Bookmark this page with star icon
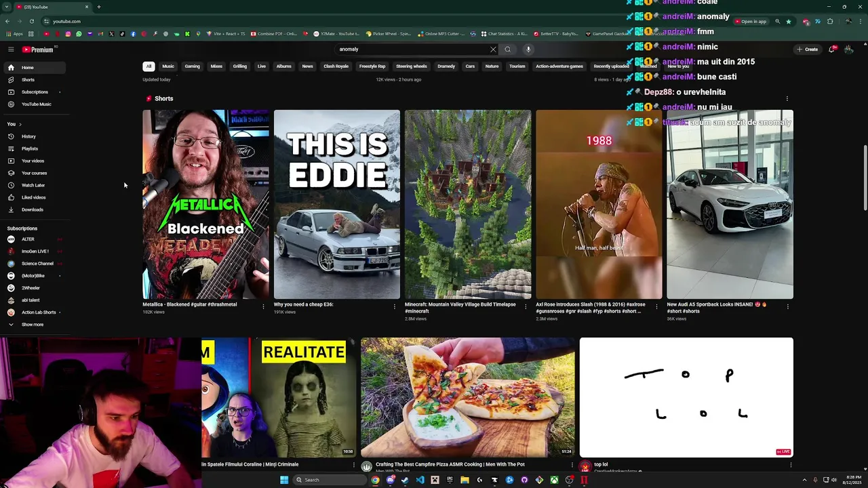Screen dimensions: 868x488 click(788, 22)
